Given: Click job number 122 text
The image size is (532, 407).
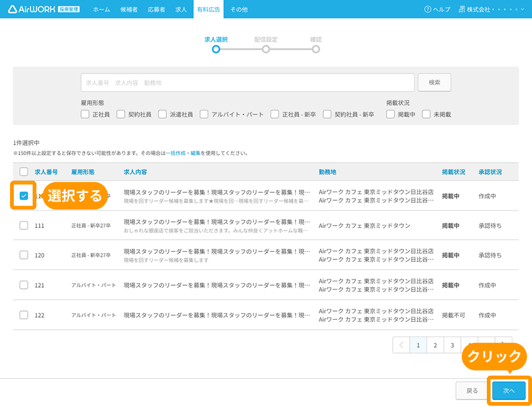Looking at the screenshot, I should (40, 315).
